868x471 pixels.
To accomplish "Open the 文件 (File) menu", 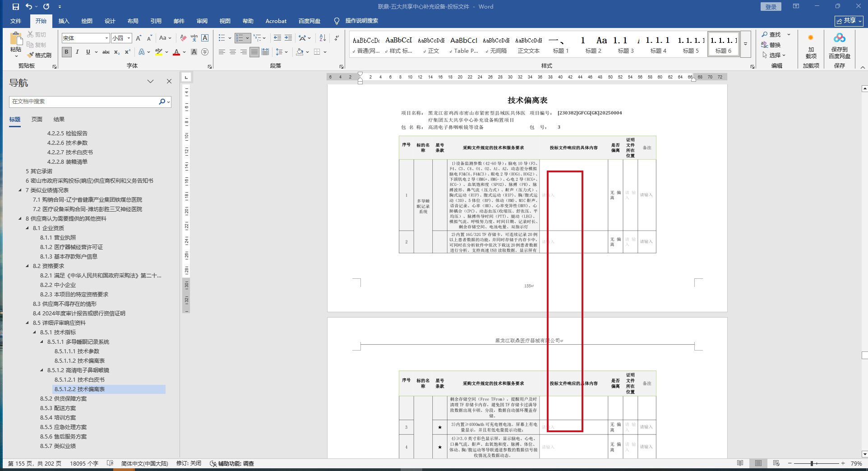I will (x=16, y=21).
